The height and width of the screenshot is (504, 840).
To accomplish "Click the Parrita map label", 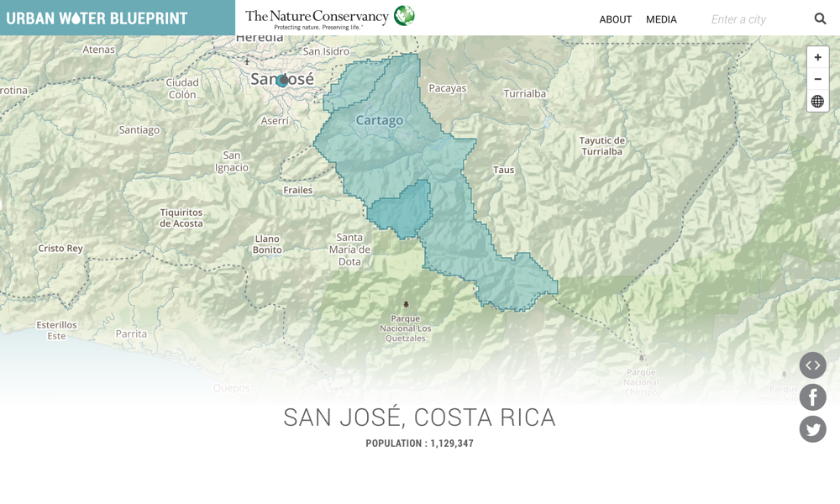I will click(131, 333).
